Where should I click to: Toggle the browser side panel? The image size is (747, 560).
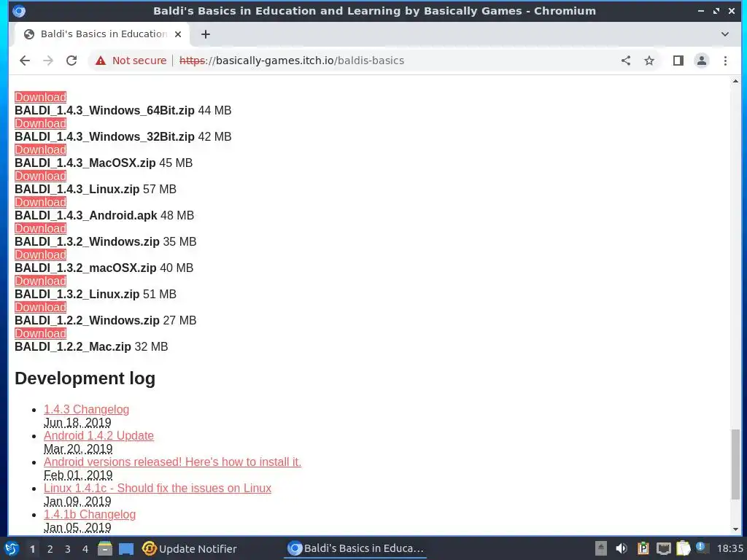click(678, 61)
